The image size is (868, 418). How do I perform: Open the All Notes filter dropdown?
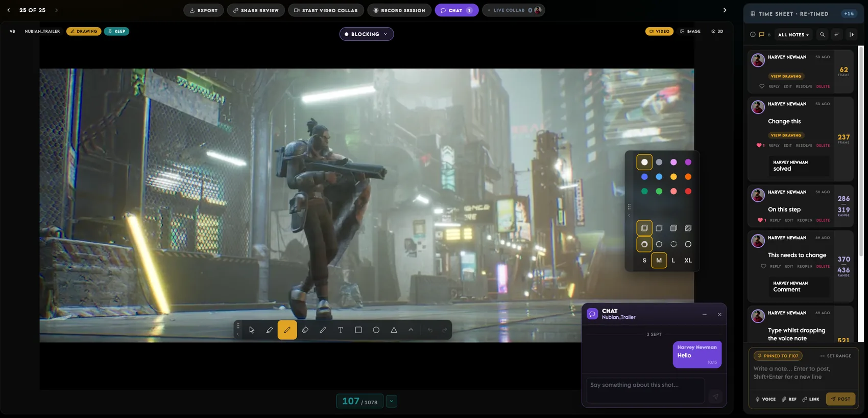(793, 35)
